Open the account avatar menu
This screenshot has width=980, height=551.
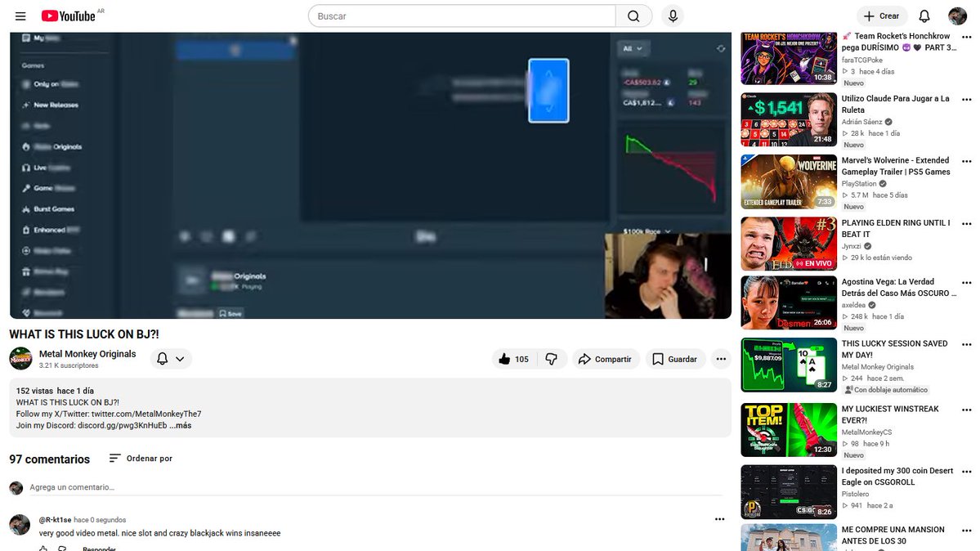(957, 16)
